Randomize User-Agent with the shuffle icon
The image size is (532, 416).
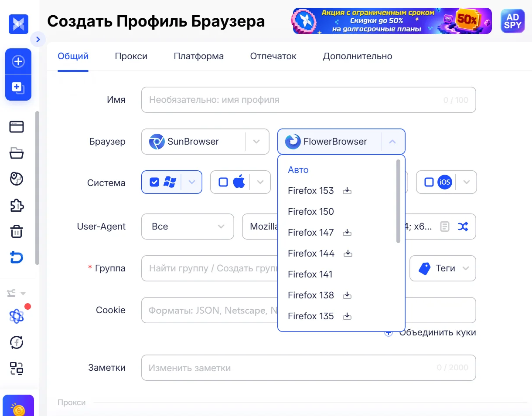pyautogui.click(x=463, y=227)
